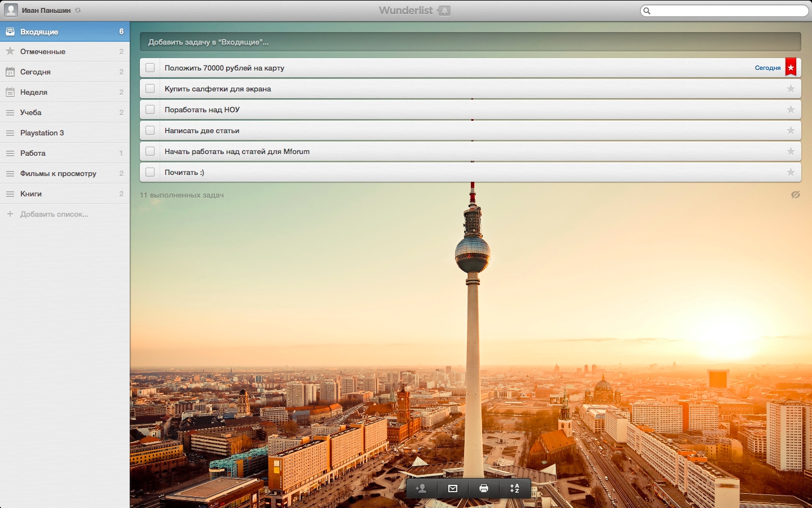
Task: Click the print list icon
Action: point(484,489)
